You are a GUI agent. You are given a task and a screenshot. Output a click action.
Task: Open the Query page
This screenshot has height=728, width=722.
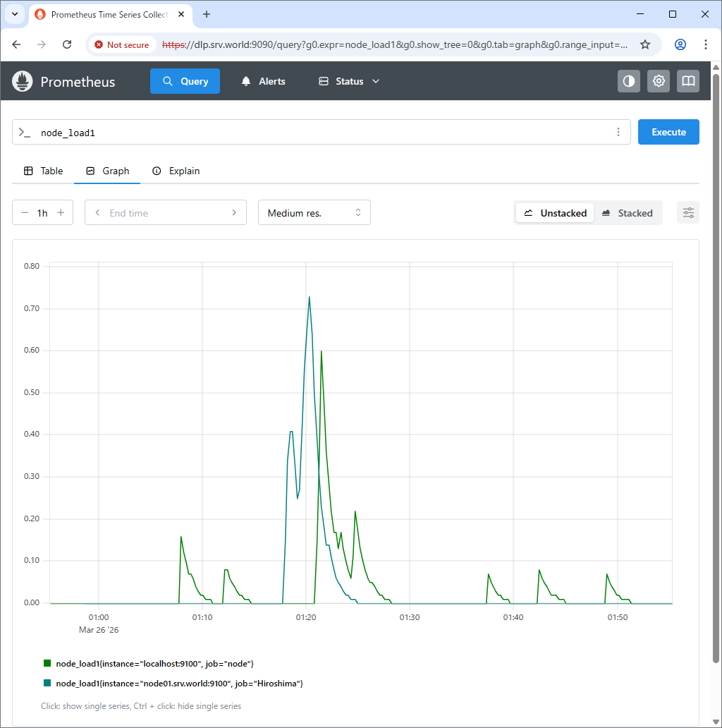pos(185,81)
